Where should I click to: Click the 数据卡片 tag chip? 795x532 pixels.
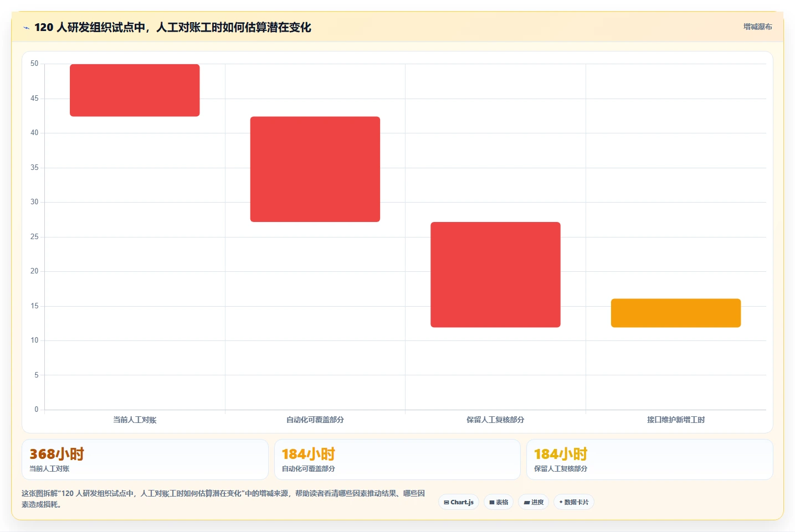coord(574,502)
